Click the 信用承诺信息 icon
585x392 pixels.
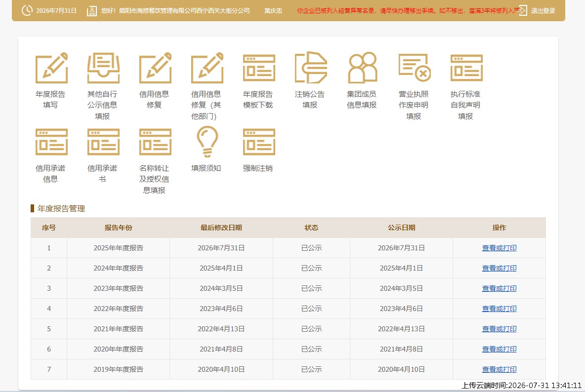51,142
